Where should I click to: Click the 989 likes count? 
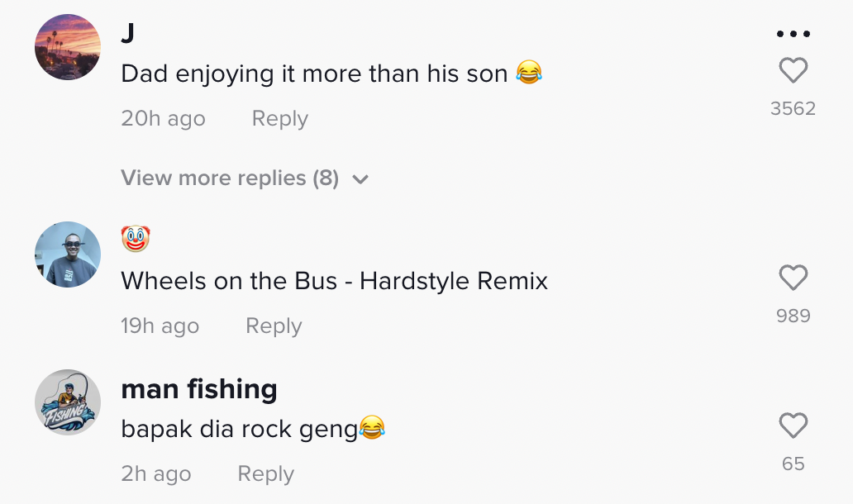tap(793, 316)
